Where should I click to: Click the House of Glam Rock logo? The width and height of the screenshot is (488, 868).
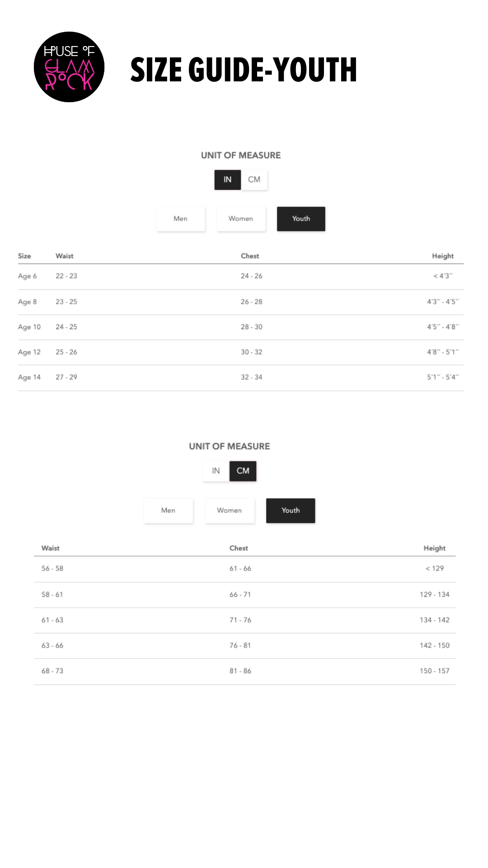click(69, 67)
